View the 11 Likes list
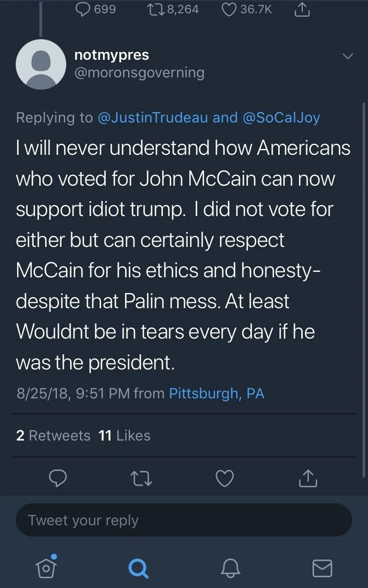Viewport: 368px width, 588px height. point(125,436)
